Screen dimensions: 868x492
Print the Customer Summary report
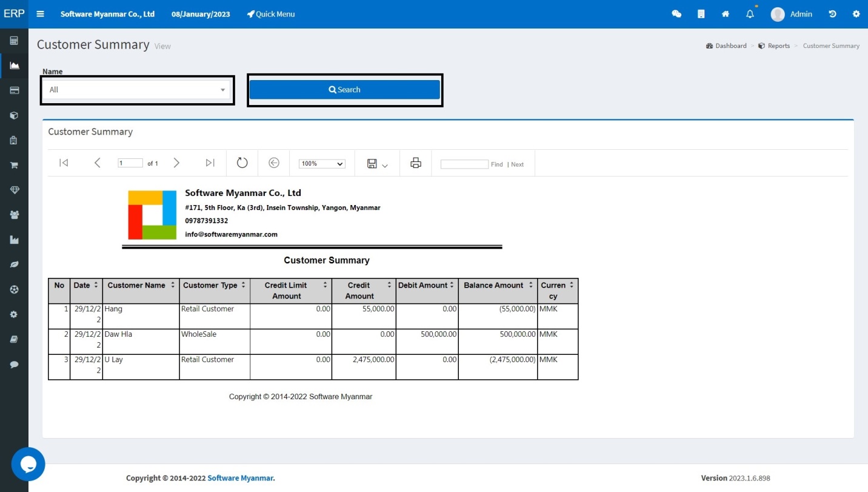[x=416, y=163]
